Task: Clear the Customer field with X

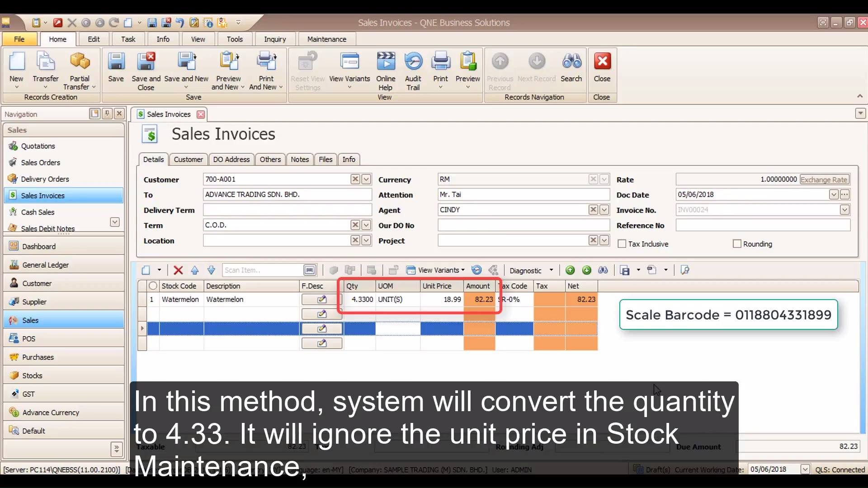Action: pyautogui.click(x=355, y=179)
